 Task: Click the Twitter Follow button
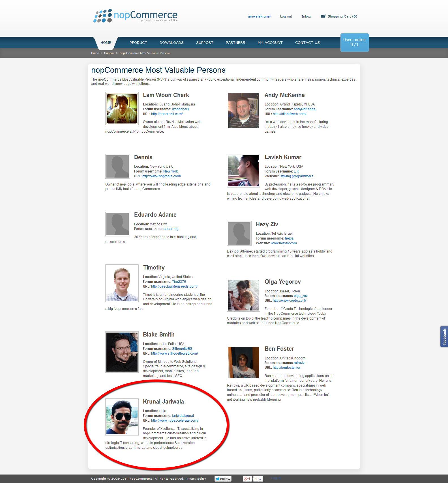tap(223, 479)
